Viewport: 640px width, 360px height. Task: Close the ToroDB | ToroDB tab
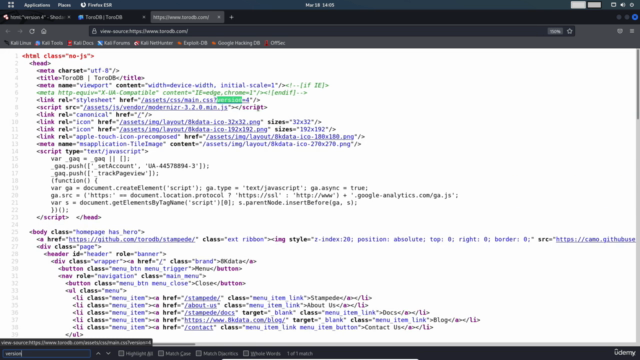[x=144, y=17]
